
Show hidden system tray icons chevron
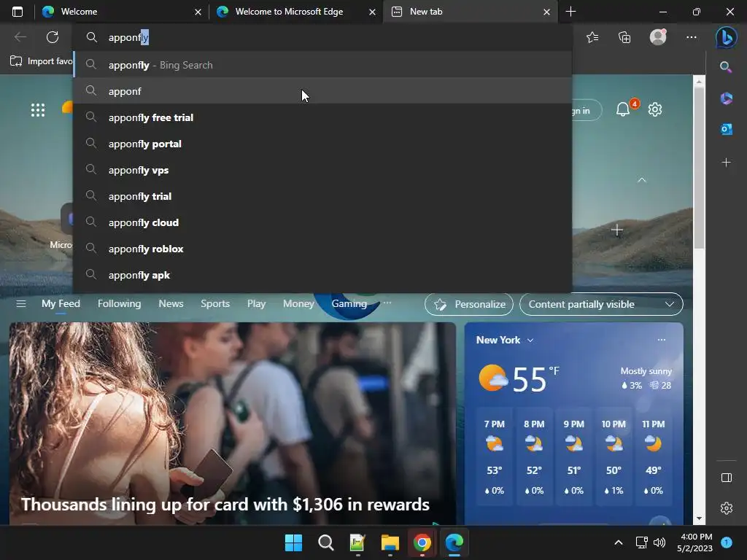tap(619, 542)
